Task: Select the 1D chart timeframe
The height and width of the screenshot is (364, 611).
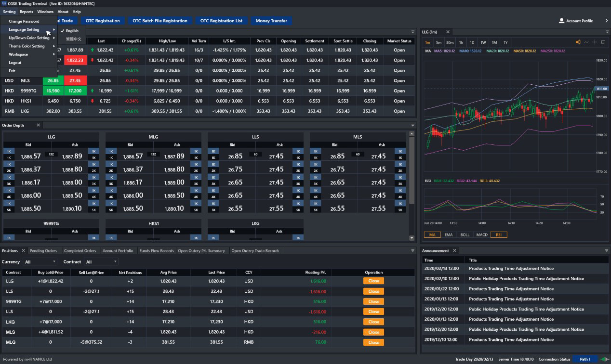Action: pyautogui.click(x=472, y=42)
